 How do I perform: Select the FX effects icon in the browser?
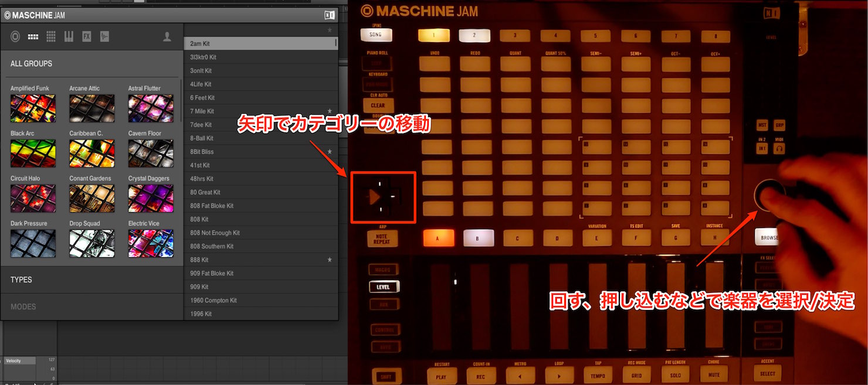click(87, 37)
